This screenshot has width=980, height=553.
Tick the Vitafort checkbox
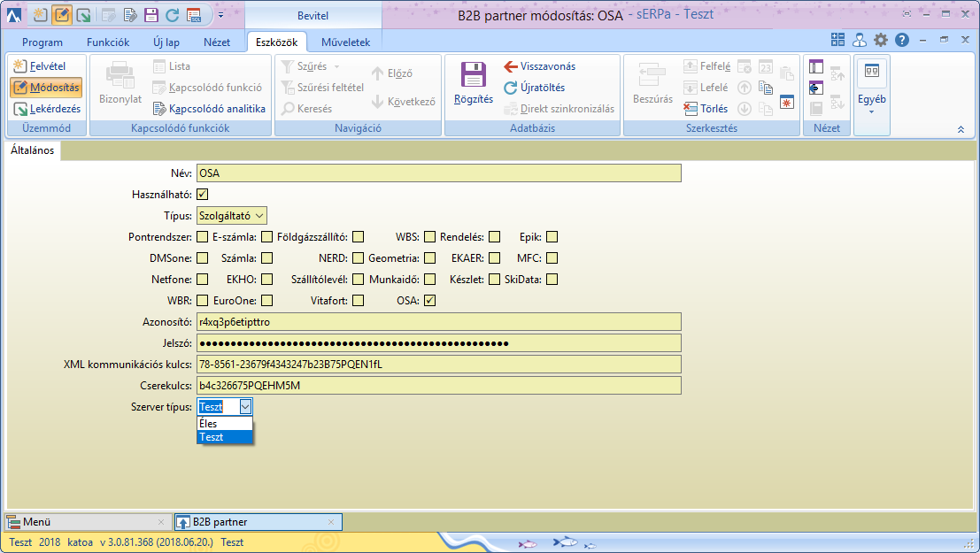click(x=359, y=301)
